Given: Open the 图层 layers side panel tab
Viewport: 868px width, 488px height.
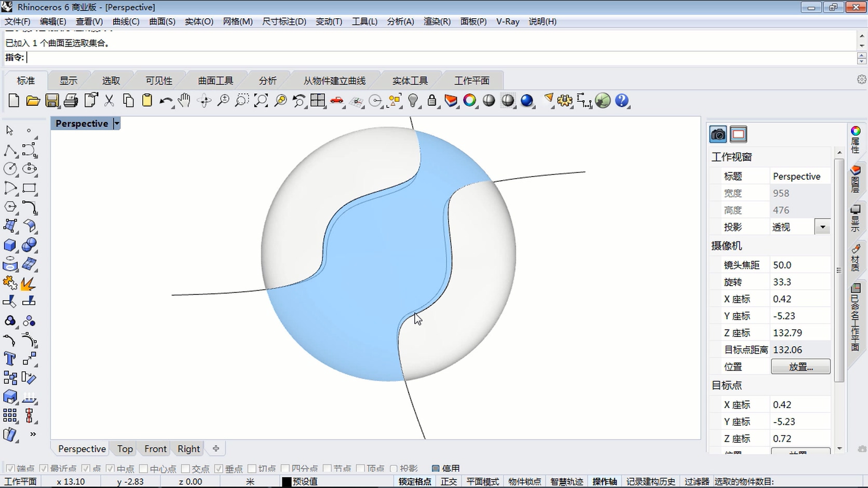Looking at the screenshot, I should 856,179.
